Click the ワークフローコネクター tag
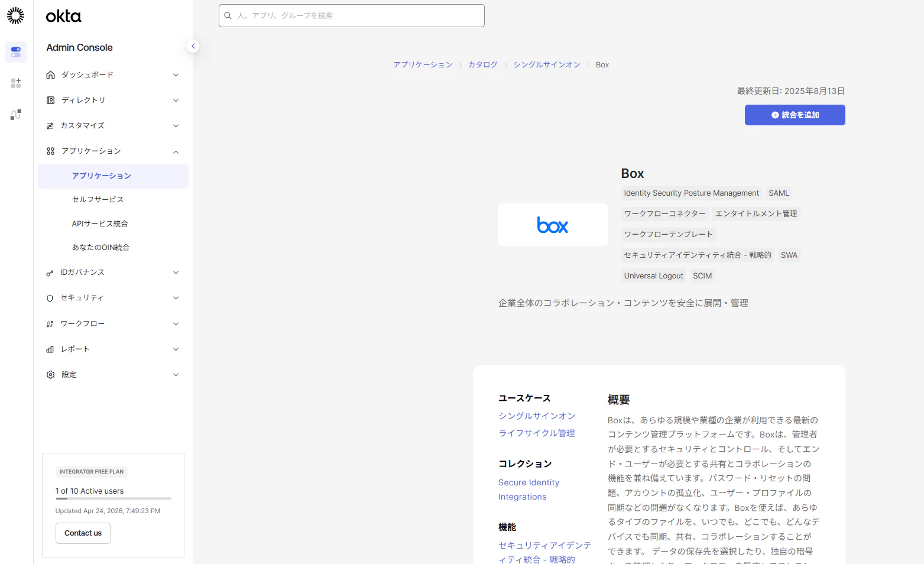The height and width of the screenshot is (564, 924). click(x=665, y=214)
